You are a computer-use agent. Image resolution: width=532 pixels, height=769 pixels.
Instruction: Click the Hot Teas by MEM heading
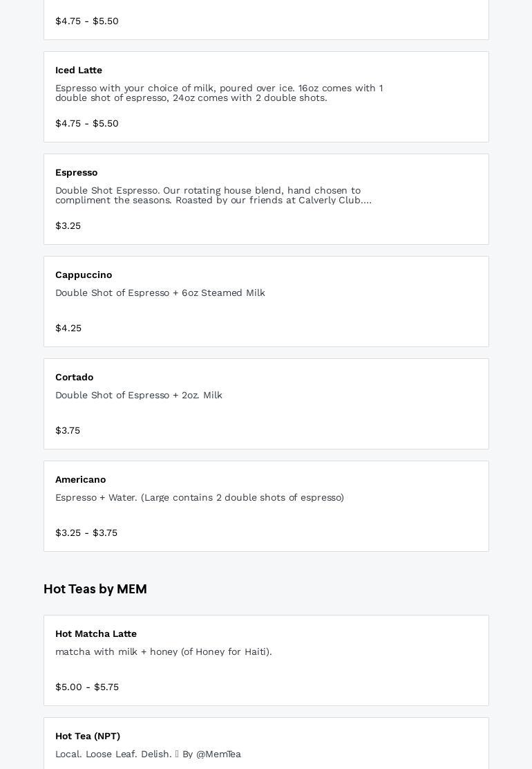pyautogui.click(x=95, y=589)
